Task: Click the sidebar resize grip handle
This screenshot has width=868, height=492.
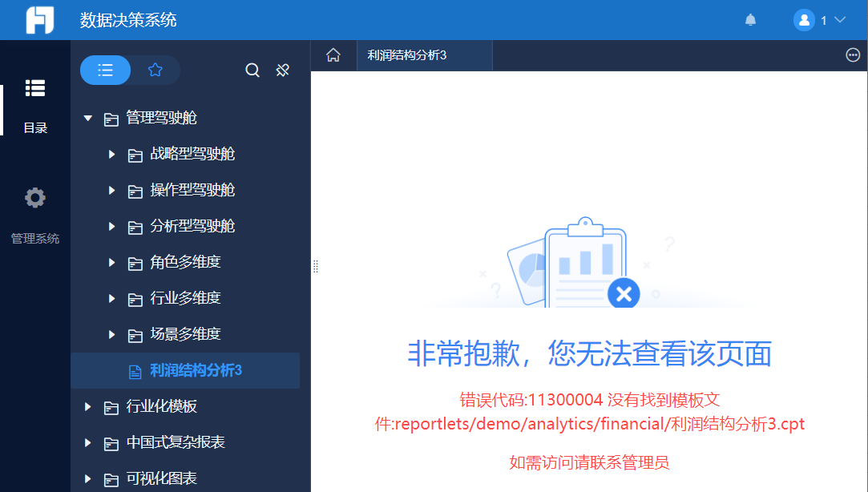Action: pos(316,266)
